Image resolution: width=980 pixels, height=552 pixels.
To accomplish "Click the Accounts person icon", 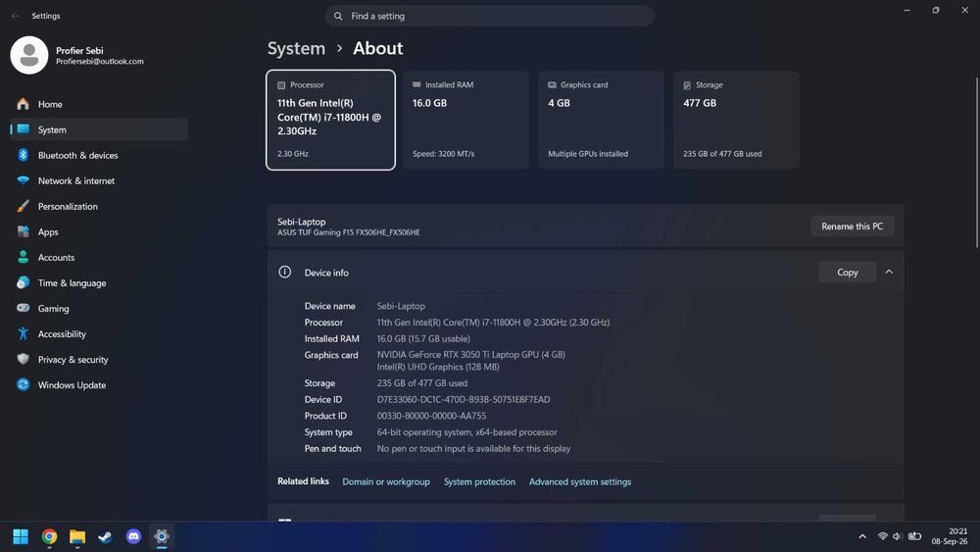I will click(x=24, y=257).
